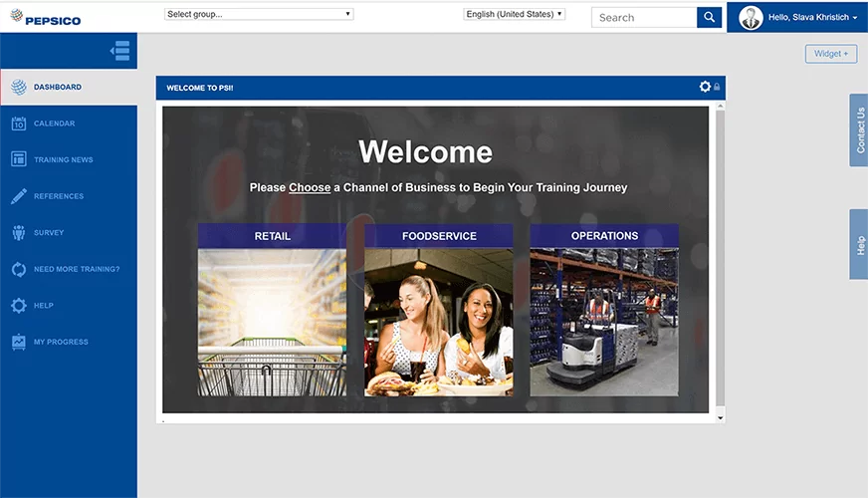Image resolution: width=868 pixels, height=498 pixels.
Task: Select the RETAIL channel header
Action: (273, 236)
